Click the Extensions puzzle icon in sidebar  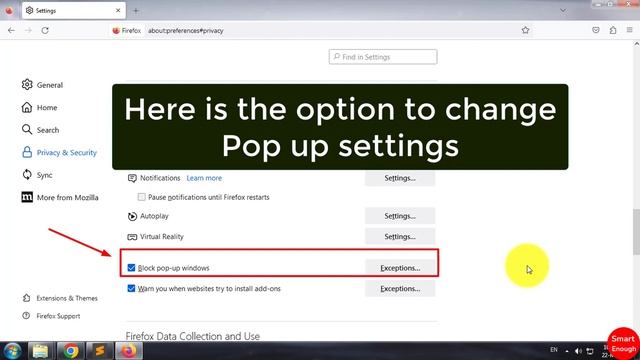(x=27, y=298)
